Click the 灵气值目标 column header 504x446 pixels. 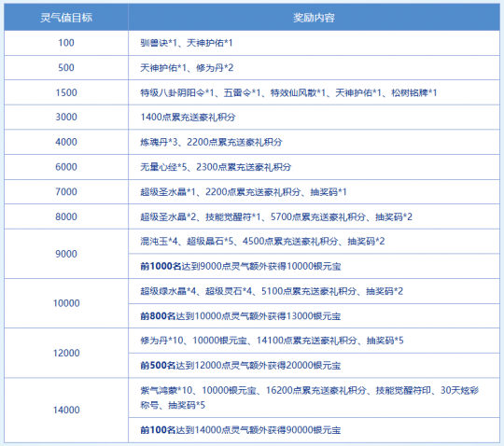[66, 18]
